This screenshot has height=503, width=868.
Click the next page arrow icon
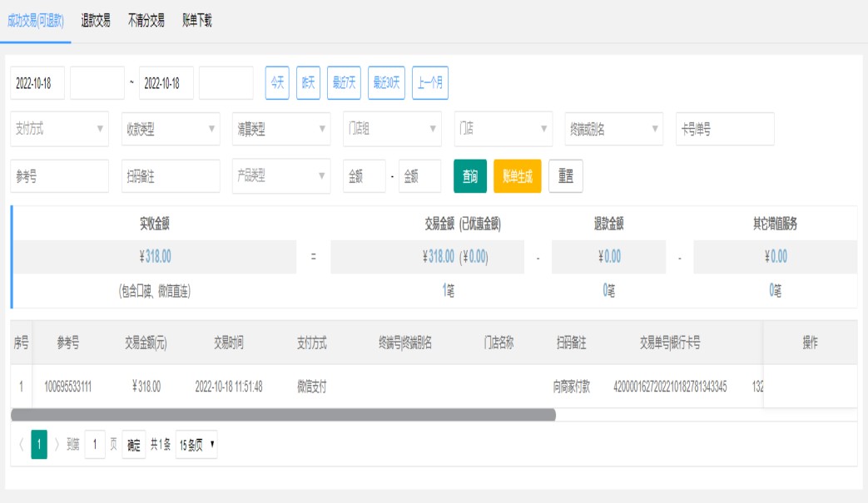[x=57, y=445]
